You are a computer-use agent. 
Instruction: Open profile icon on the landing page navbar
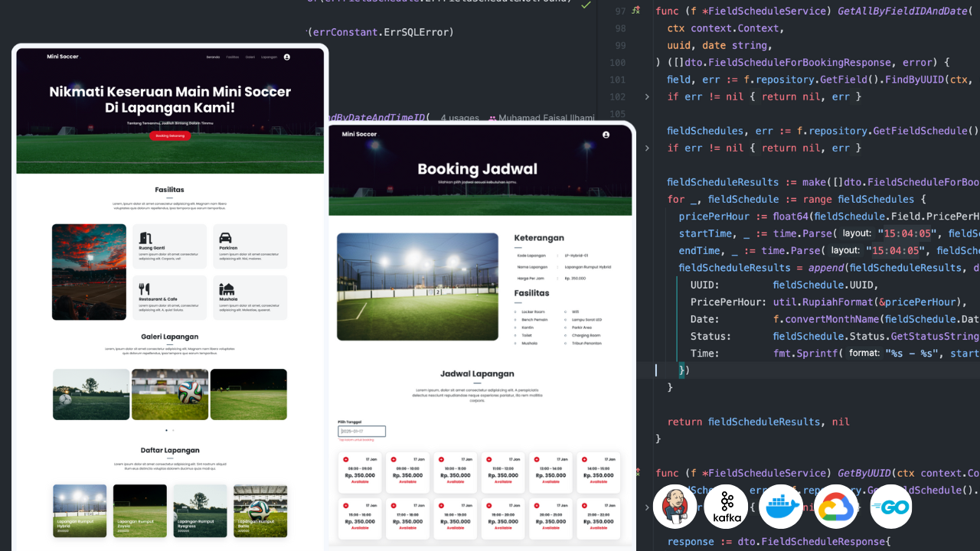[x=287, y=57]
